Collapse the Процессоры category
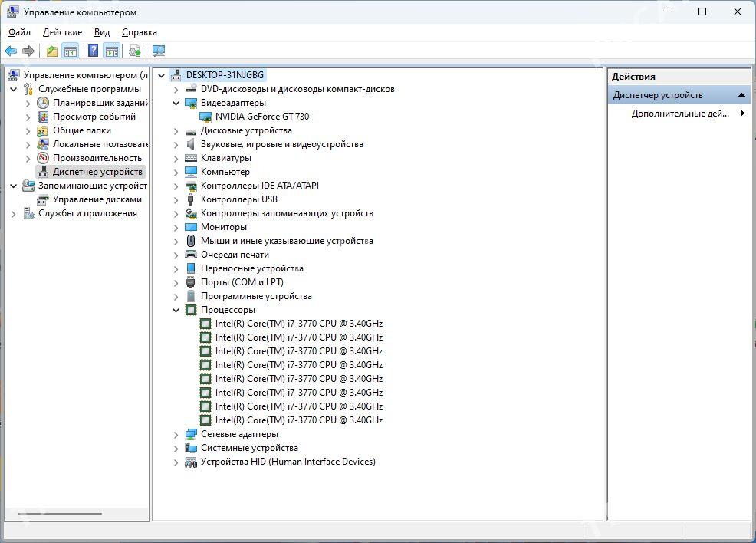 click(x=176, y=310)
